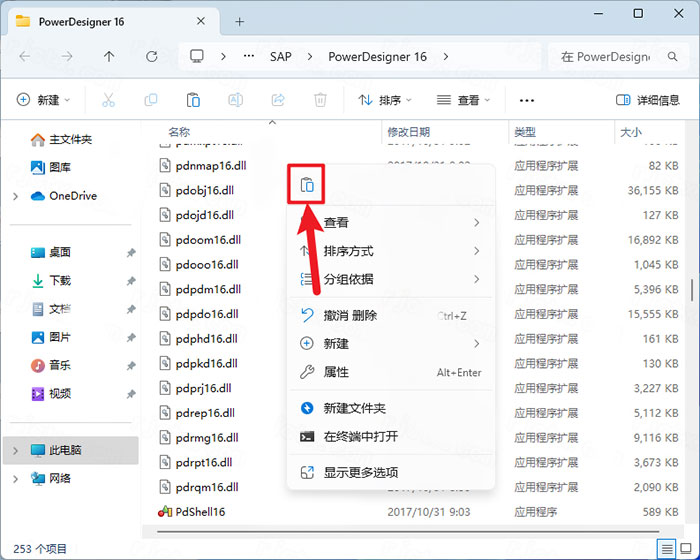
Task: Click the This PC monitor icon in address bar
Action: (x=197, y=56)
